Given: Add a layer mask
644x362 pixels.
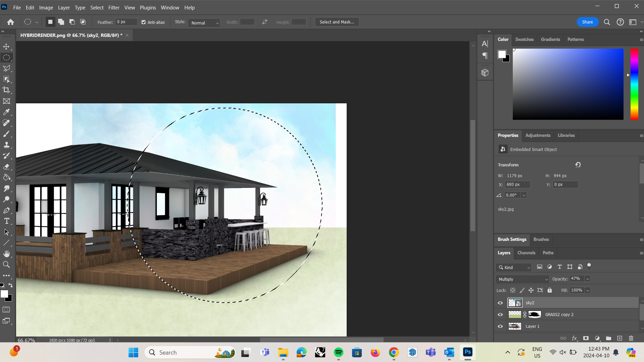Looking at the screenshot, I should click(x=586, y=338).
